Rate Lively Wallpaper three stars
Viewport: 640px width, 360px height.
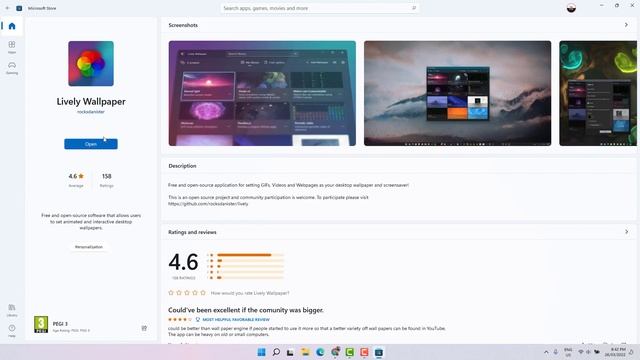click(x=187, y=293)
